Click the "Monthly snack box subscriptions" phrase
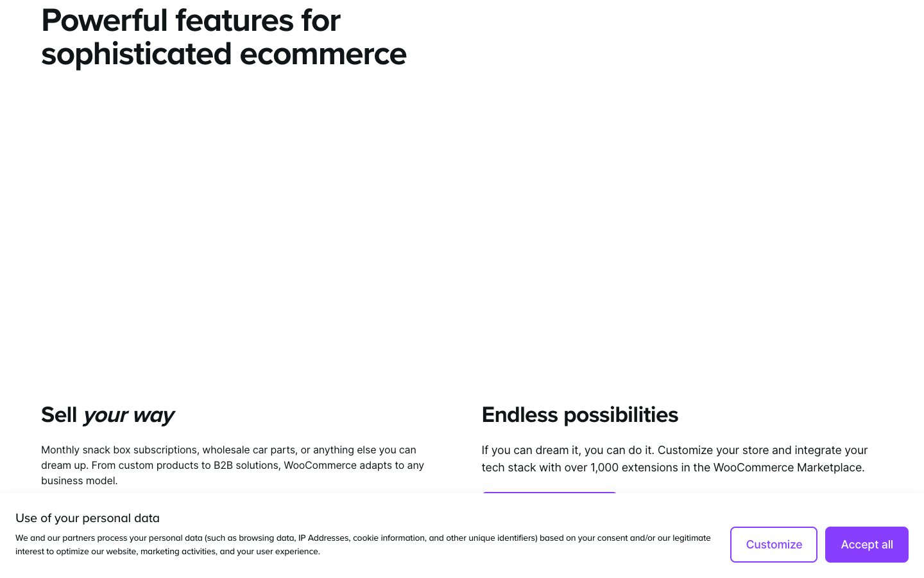This screenshot has height=578, width=924. point(119,450)
